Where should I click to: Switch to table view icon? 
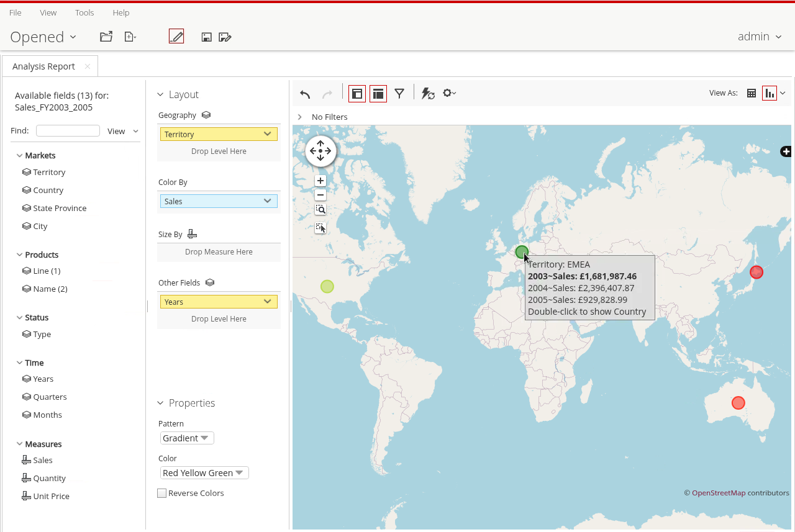point(752,93)
